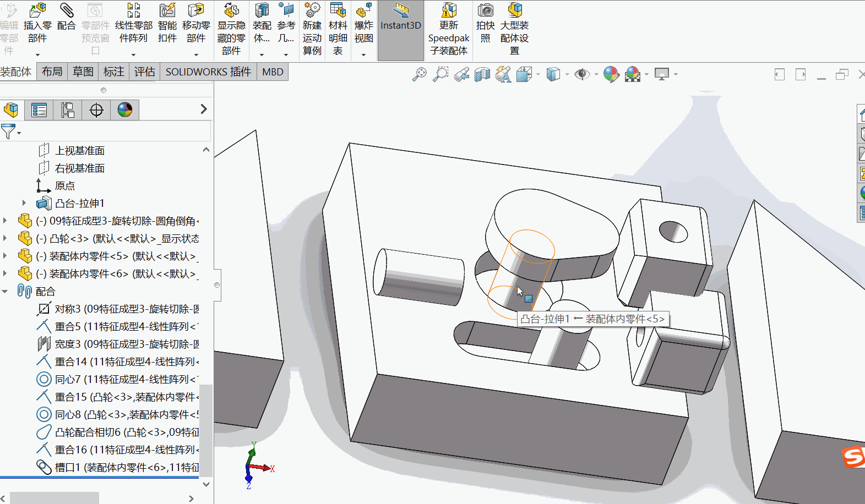Open View Orientation dropdown arrow
The height and width of the screenshot is (504, 865).
(x=538, y=74)
